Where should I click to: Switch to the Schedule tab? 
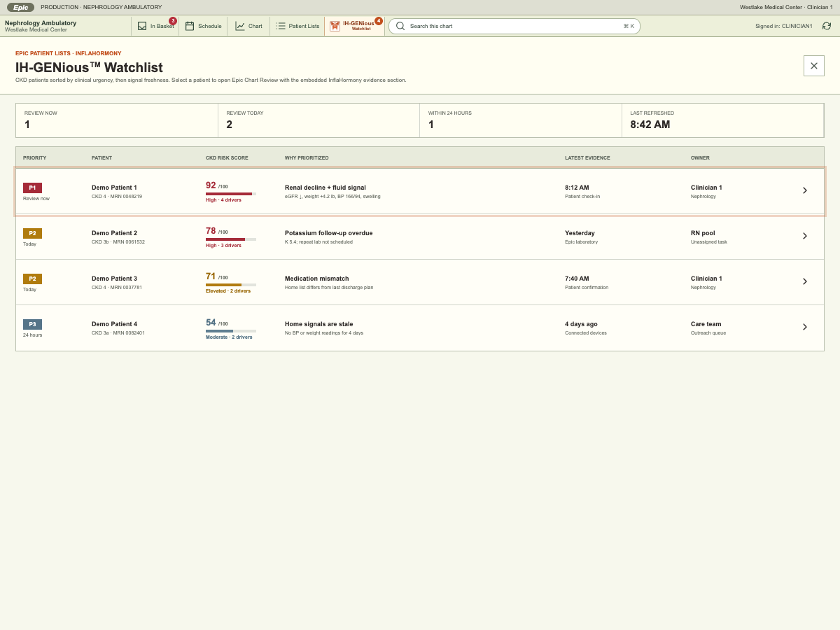pos(203,26)
